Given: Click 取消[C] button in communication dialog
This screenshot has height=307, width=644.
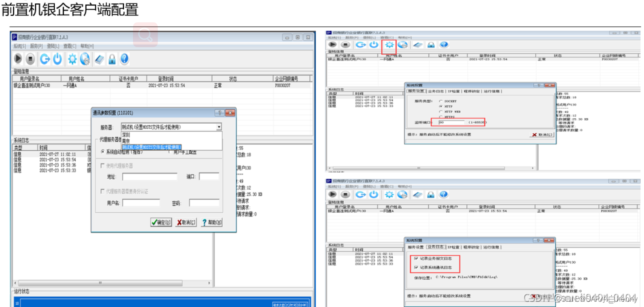Looking at the screenshot, I should (186, 222).
